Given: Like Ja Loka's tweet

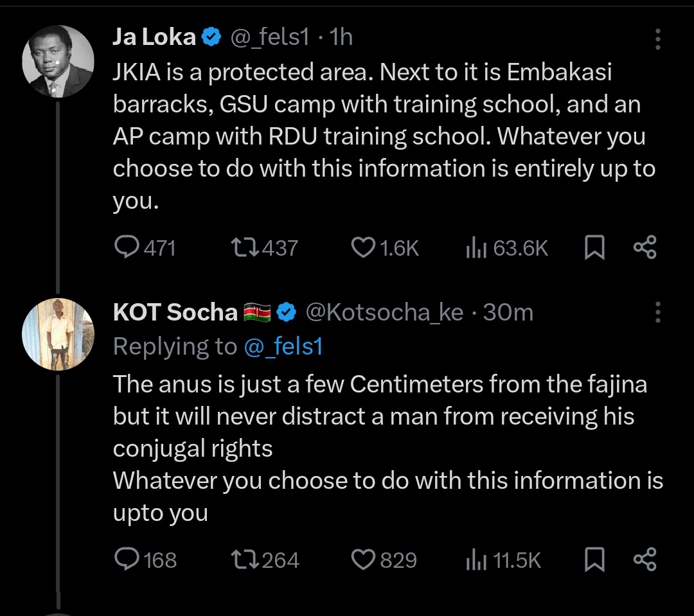Looking at the screenshot, I should point(364,247).
